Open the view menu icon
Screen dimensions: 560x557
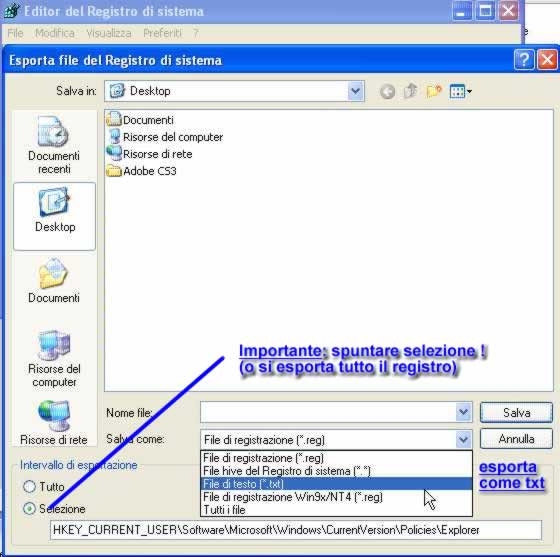(x=461, y=91)
